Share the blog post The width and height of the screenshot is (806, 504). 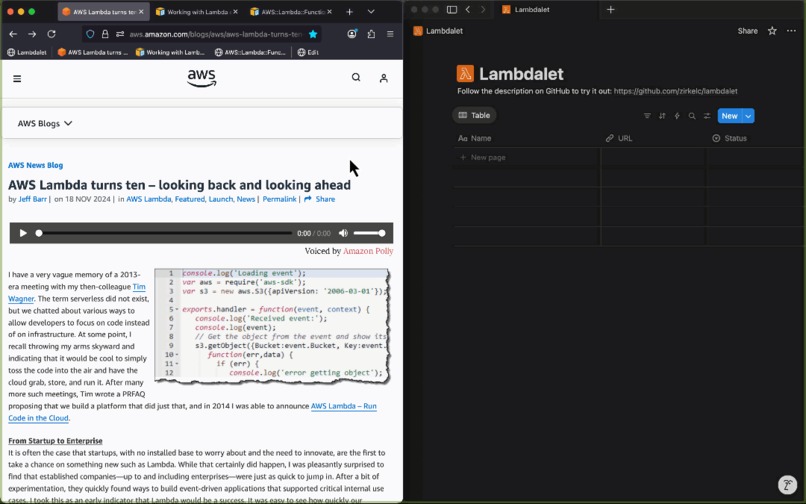click(x=320, y=199)
